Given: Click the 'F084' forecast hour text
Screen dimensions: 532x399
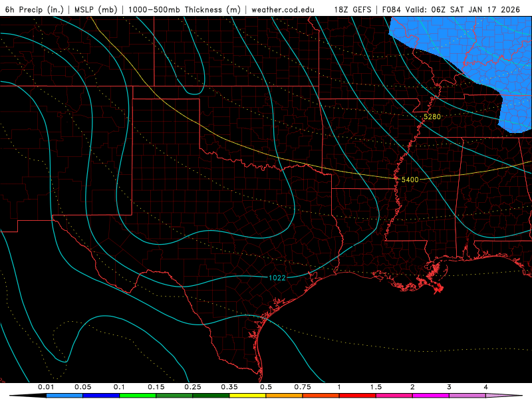Looking at the screenshot, I should (392, 9).
